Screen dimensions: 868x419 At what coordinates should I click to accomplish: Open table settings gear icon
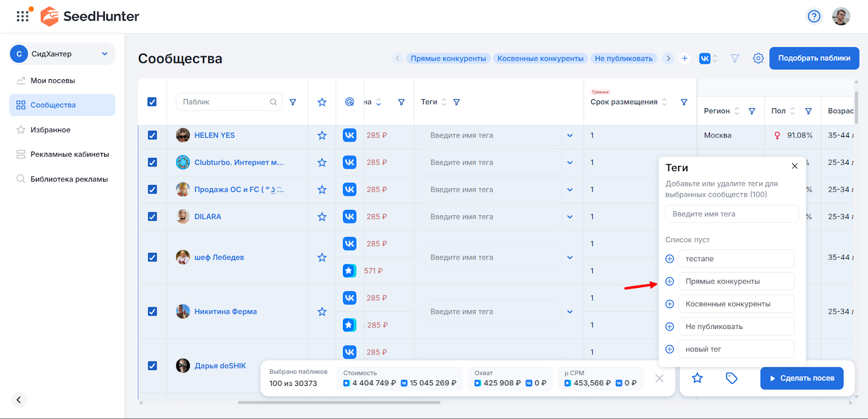point(758,59)
